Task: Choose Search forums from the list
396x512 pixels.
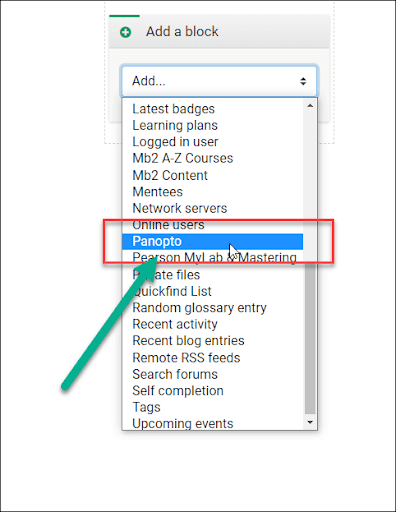Action: click(x=212, y=374)
